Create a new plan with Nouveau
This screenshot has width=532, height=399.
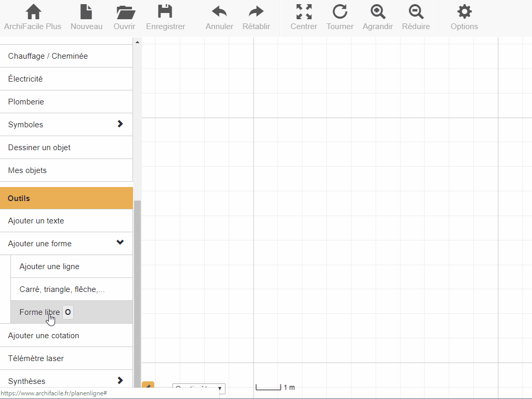click(x=86, y=12)
